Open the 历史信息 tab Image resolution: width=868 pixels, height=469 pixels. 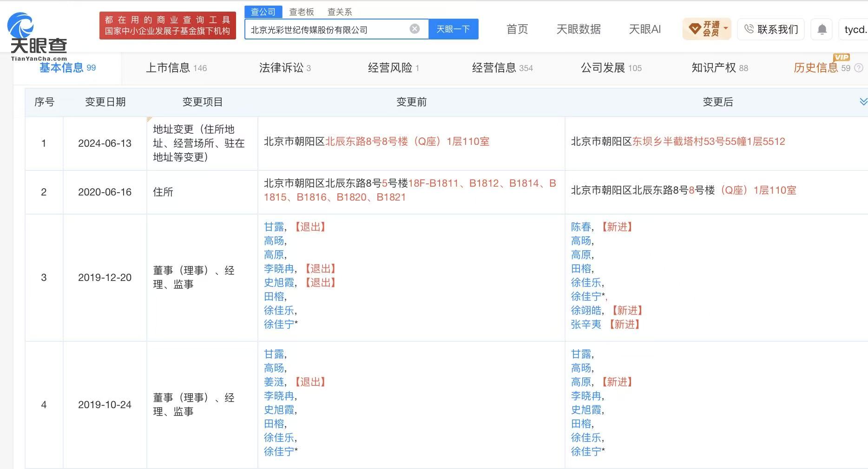(822, 68)
